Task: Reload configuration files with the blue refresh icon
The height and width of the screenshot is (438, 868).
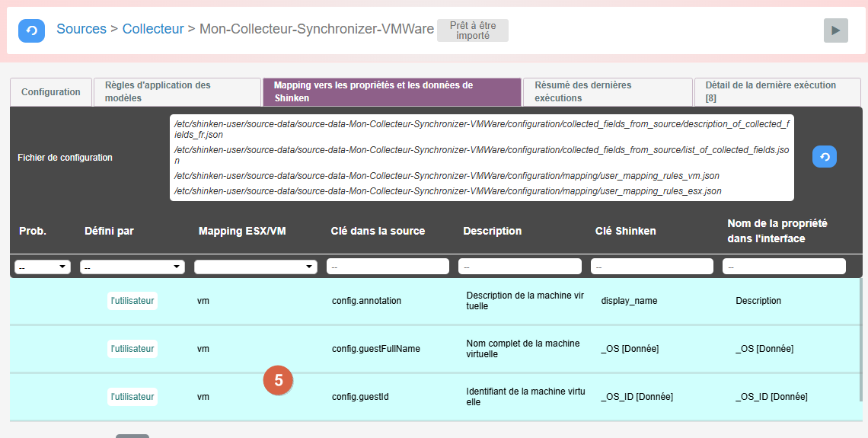Action: tap(824, 156)
